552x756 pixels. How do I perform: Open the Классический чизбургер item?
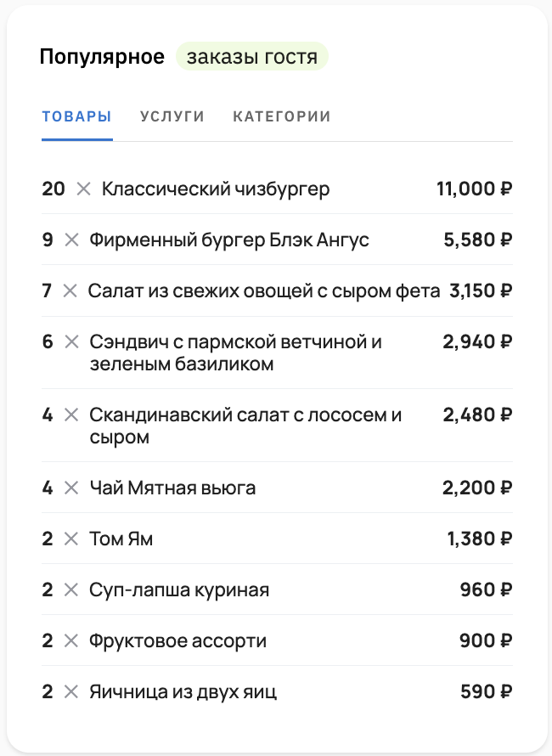pyautogui.click(x=216, y=189)
